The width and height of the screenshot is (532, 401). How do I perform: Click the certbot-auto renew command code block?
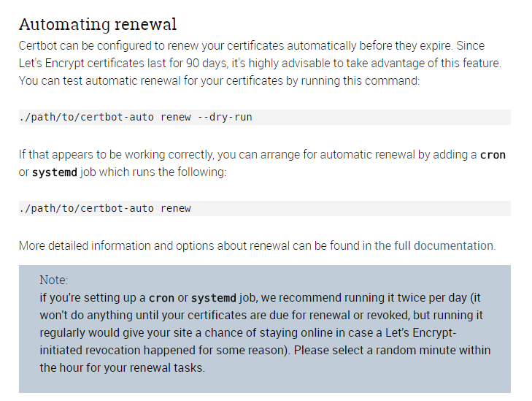[265, 208]
